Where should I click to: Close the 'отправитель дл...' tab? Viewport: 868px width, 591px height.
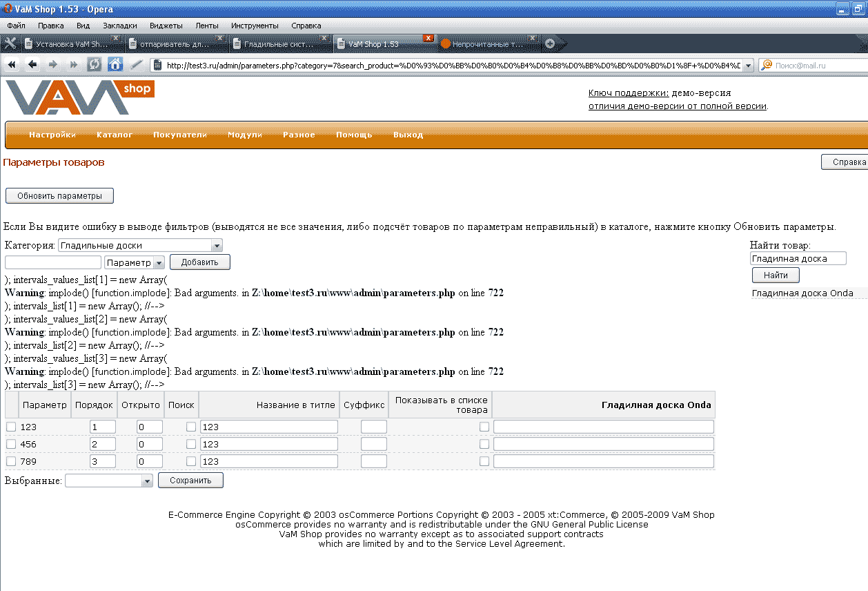220,38
